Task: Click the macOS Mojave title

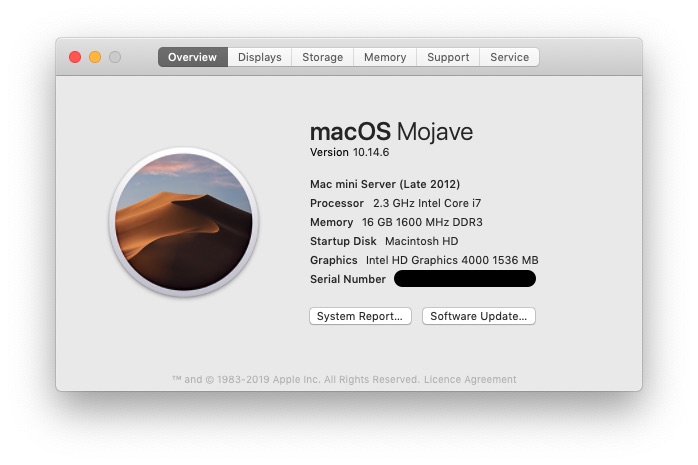Action: 391,132
